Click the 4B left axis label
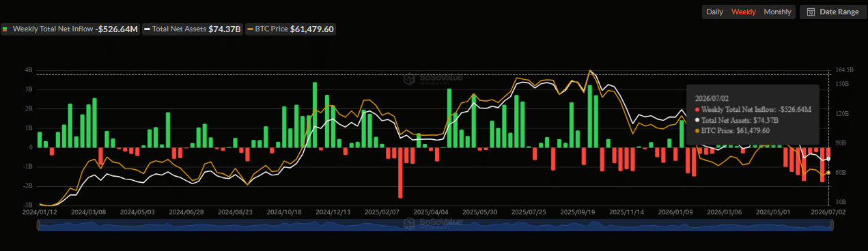This screenshot has width=868, height=251. (29, 70)
